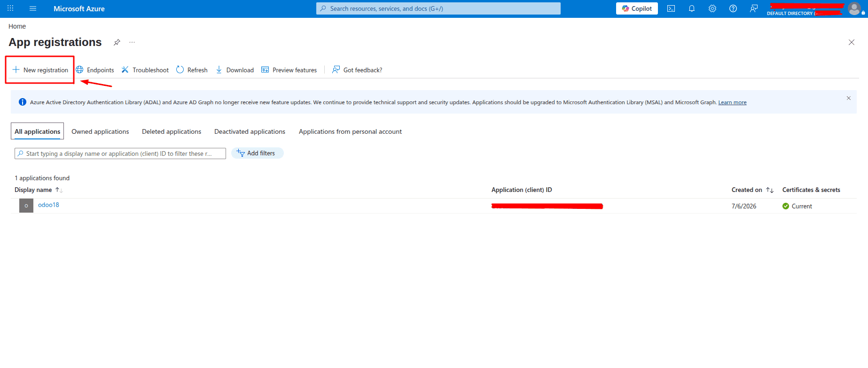Screen dimensions: 868x368
Task: Open Preview features
Action: click(289, 70)
